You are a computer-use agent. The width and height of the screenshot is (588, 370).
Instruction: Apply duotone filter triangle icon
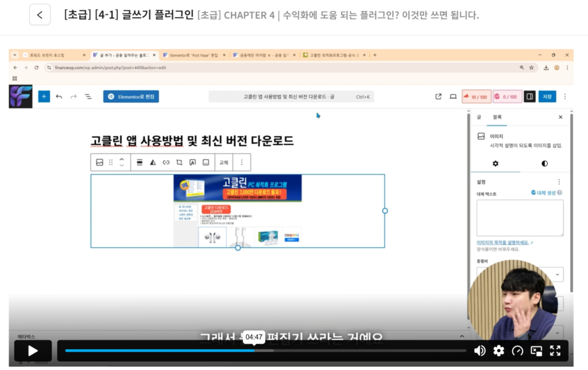coord(153,162)
